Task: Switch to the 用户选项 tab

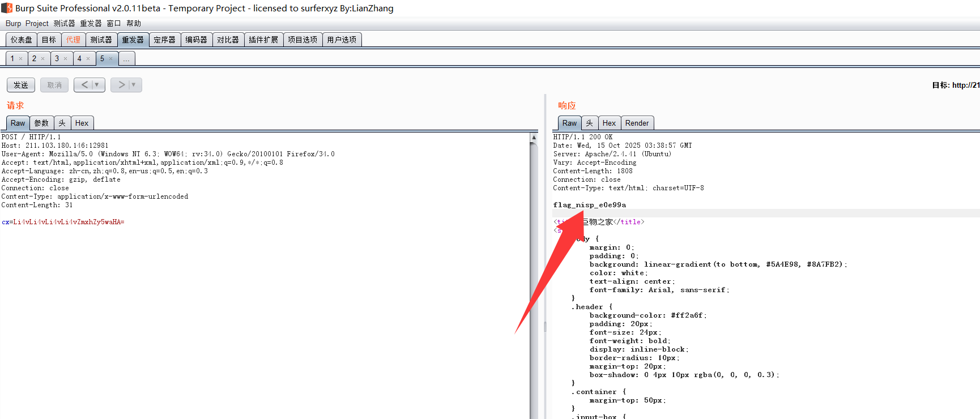Action: [x=342, y=40]
